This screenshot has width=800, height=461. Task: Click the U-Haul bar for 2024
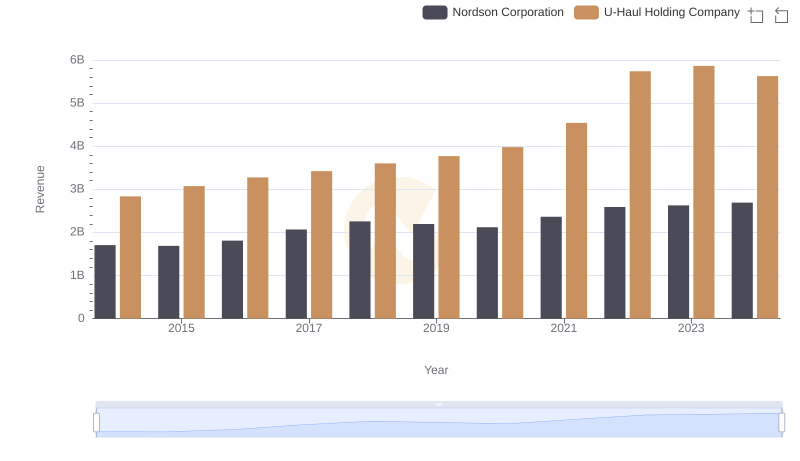click(x=767, y=197)
